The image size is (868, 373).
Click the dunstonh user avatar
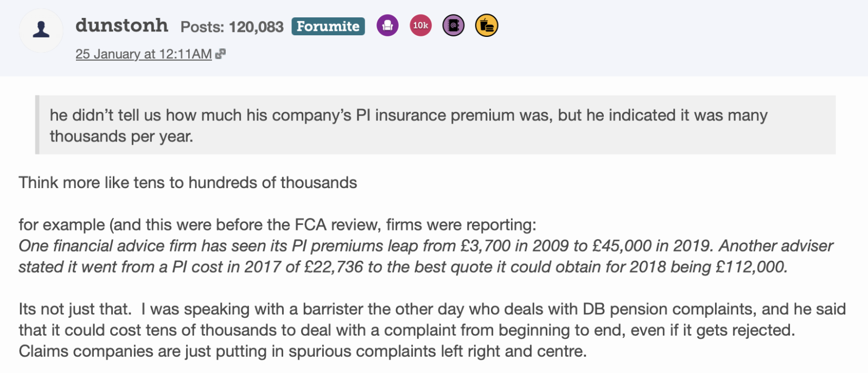(x=41, y=30)
